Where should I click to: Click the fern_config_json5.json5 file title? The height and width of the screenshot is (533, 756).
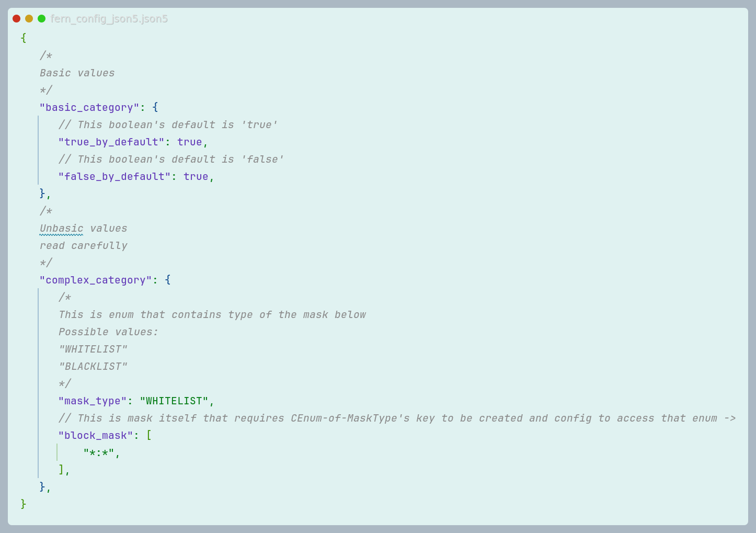tap(109, 19)
